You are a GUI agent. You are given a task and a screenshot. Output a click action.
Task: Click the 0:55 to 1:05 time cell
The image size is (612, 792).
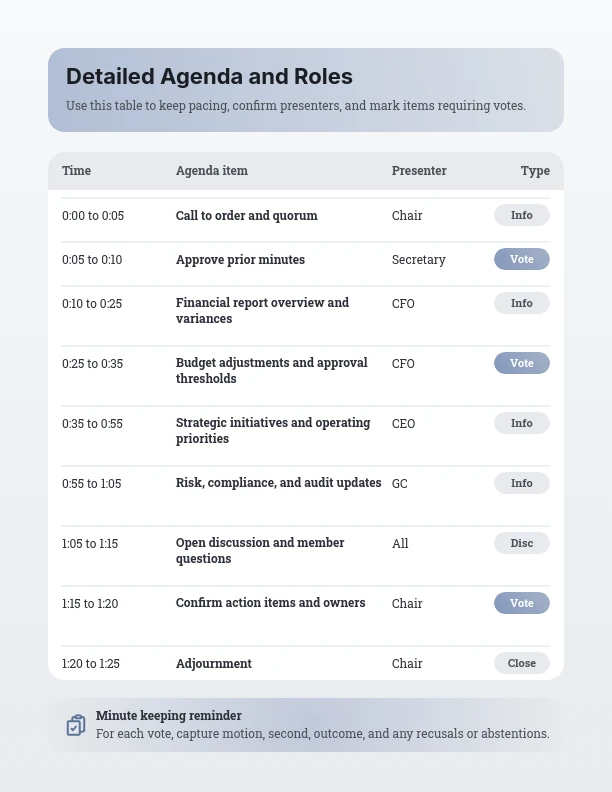pos(91,484)
